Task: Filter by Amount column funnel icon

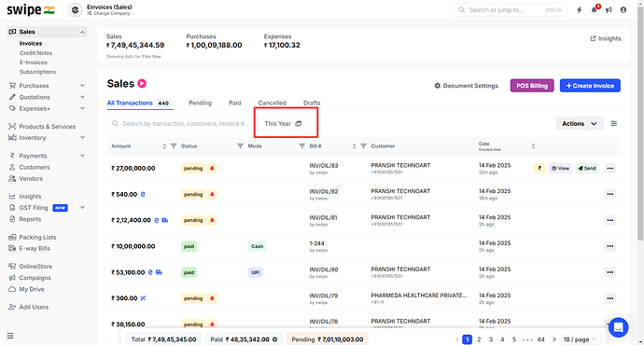Action: pyautogui.click(x=174, y=146)
